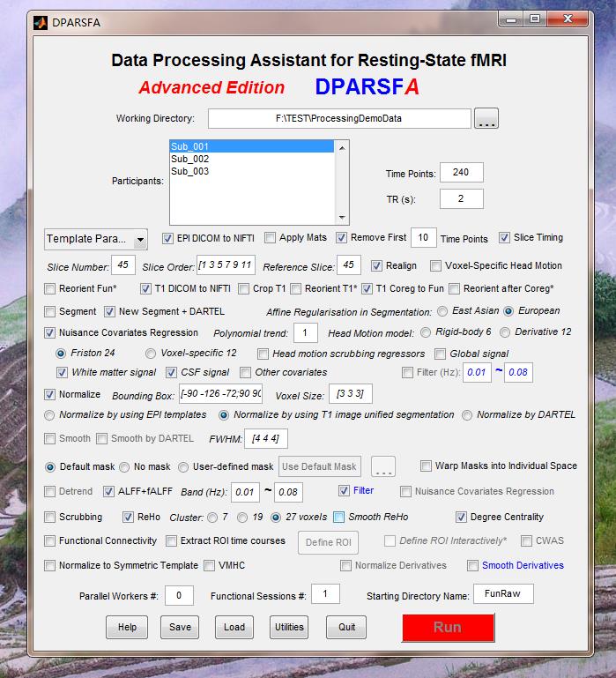616x678 pixels.
Task: Select ReHo cluster 19 radio button
Action: click(242, 518)
